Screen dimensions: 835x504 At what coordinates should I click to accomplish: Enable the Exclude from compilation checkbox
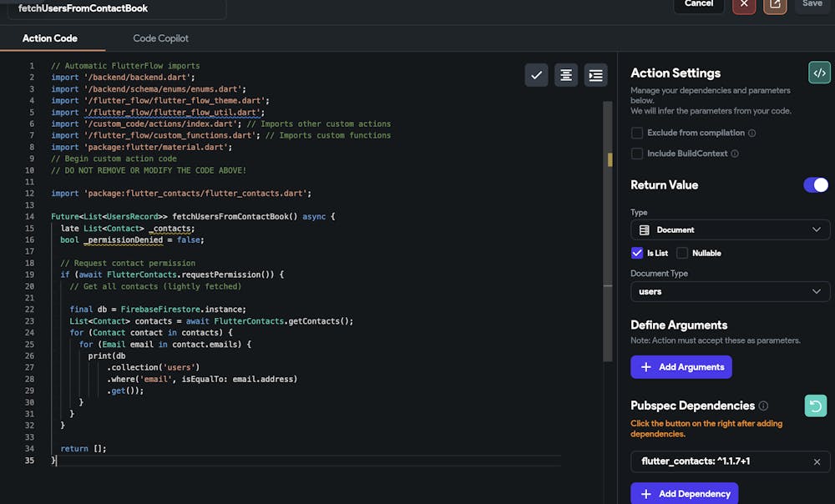637,133
